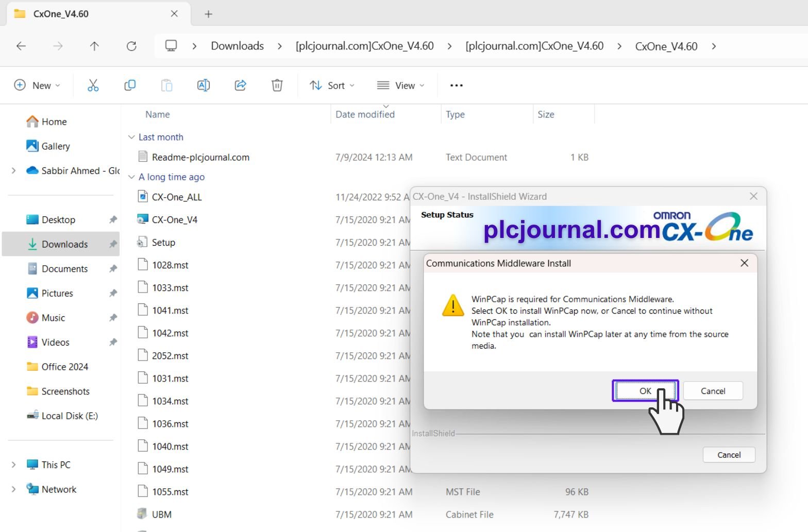
Task: Open the See more three-dots menu
Action: pyautogui.click(x=457, y=85)
